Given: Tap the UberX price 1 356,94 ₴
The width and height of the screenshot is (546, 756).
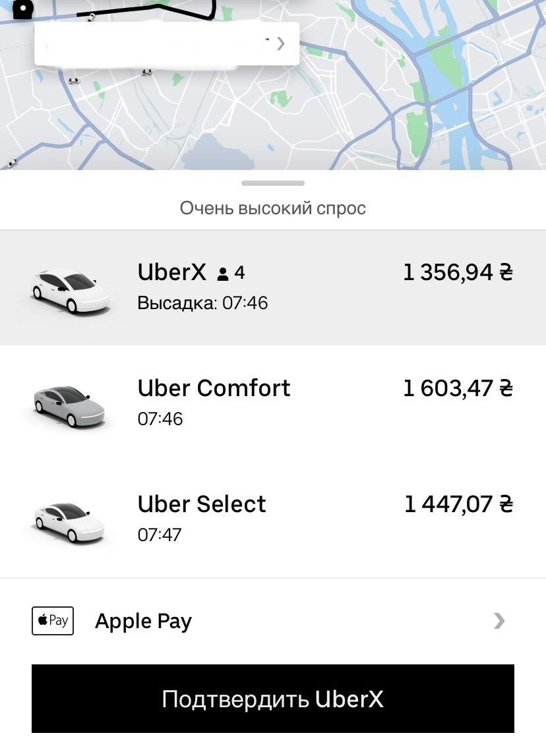Looking at the screenshot, I should coord(458,272).
